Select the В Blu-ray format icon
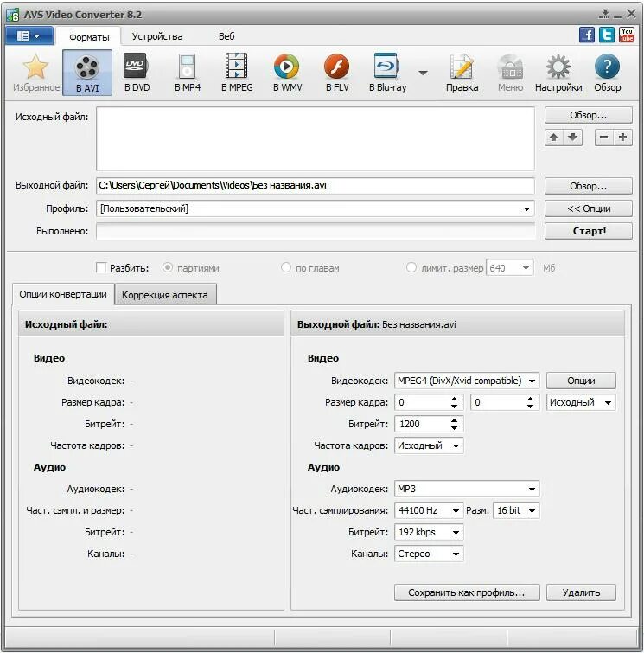The width and height of the screenshot is (644, 653). coord(387,73)
